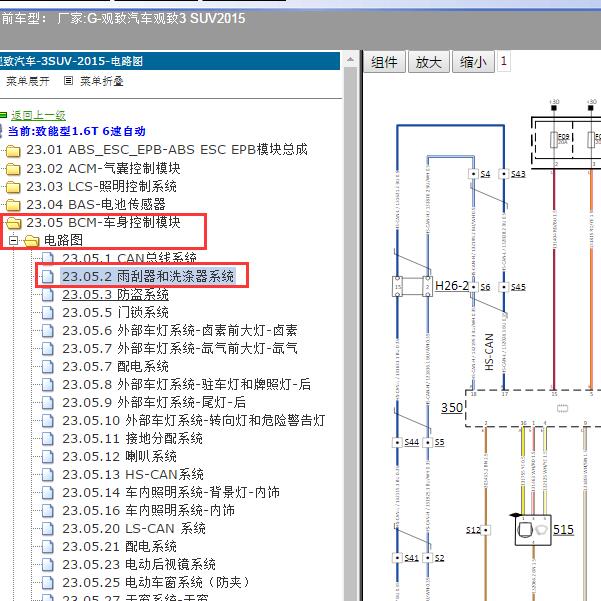The image size is (601, 601).
Task: Open 23.05.6 外部车灯系统-卤素前大灯
Action: pyautogui.click(x=180, y=330)
